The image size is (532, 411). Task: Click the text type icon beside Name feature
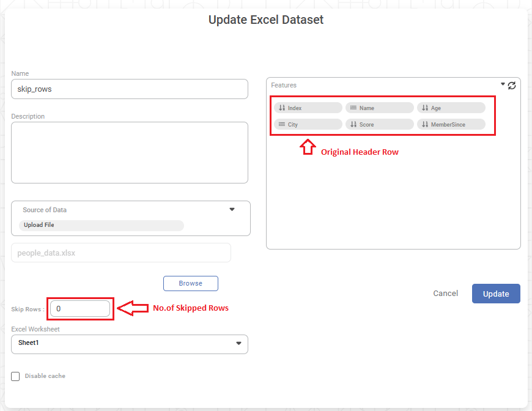pos(353,108)
